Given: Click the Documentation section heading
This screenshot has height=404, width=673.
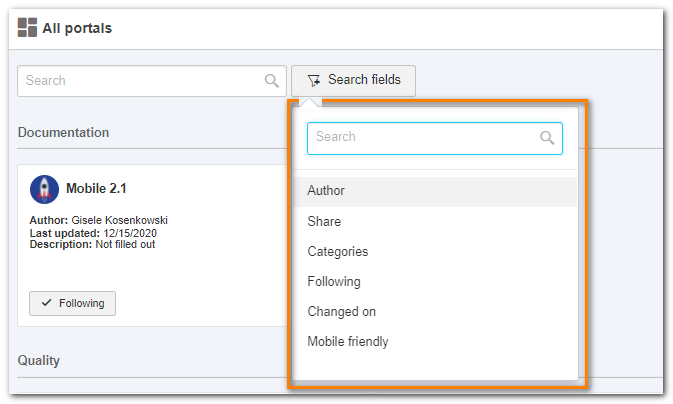Looking at the screenshot, I should pyautogui.click(x=64, y=133).
